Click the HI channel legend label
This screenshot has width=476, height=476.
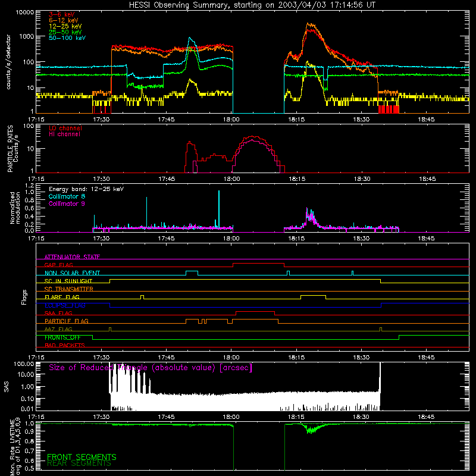coord(64,134)
